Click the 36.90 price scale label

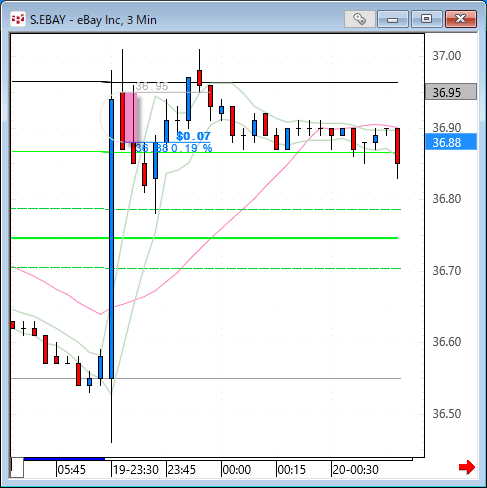coord(447,127)
